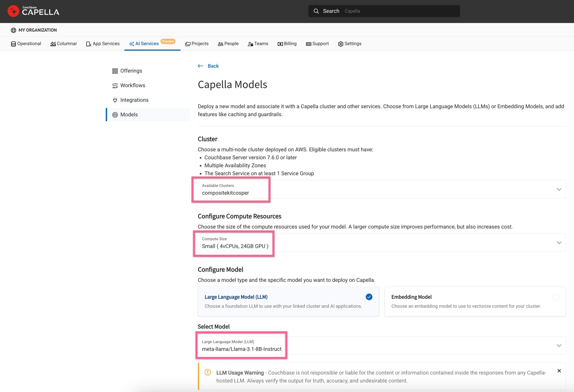
Task: Open the Operational tab
Action: coord(26,44)
